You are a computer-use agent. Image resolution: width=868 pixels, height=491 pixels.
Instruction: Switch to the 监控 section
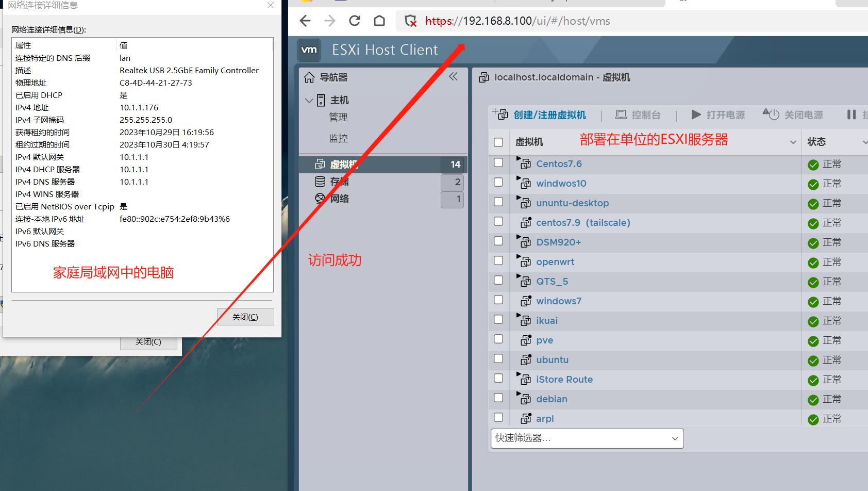pyautogui.click(x=338, y=138)
